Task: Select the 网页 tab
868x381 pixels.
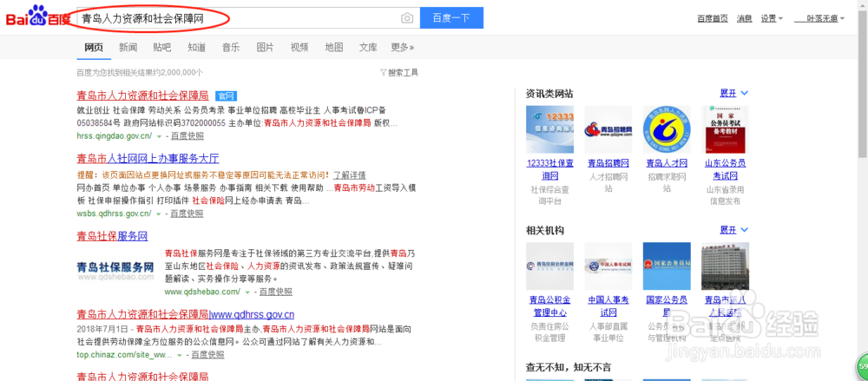Action: point(94,48)
